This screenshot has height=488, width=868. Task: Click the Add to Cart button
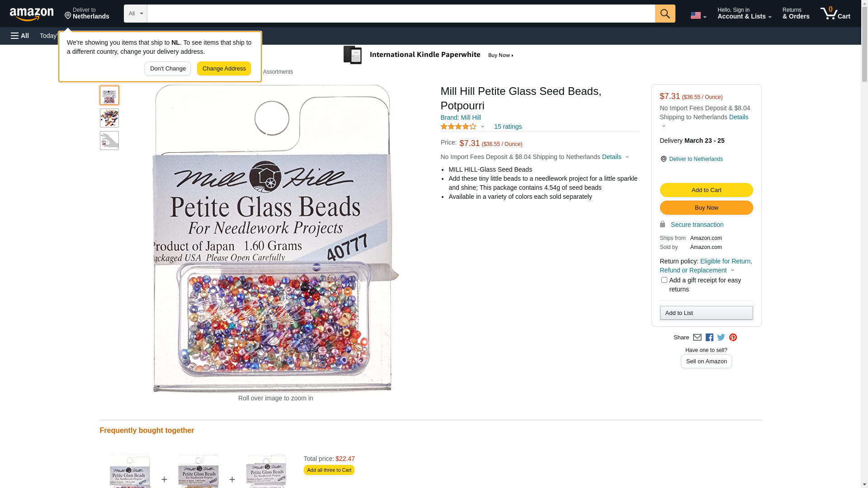[x=706, y=190]
